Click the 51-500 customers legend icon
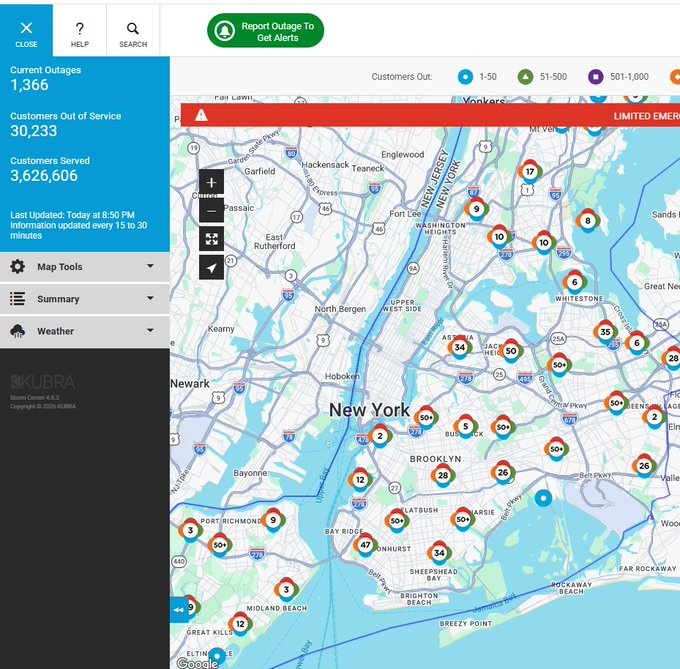The width and height of the screenshot is (680, 669). click(x=525, y=77)
